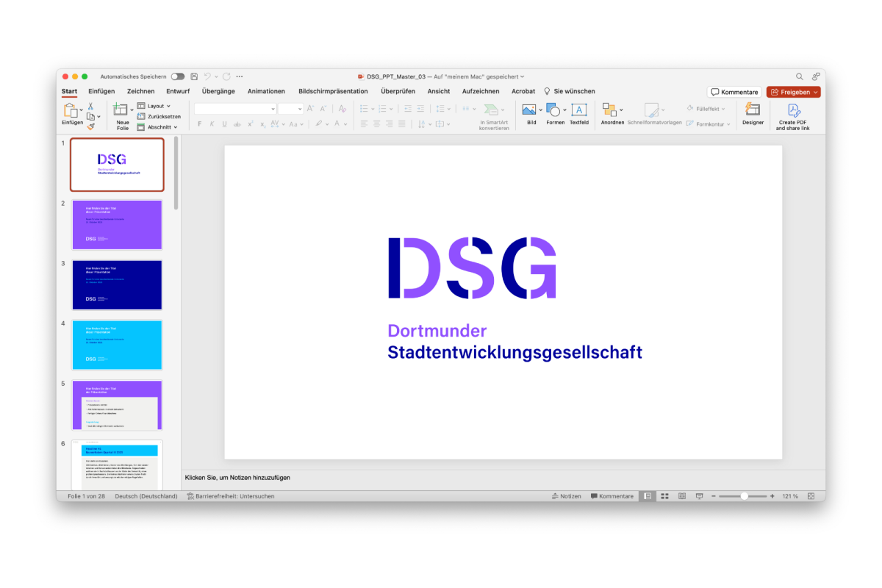Click the Neue Folie slide icon
This screenshot has width=882, height=588.
click(121, 110)
